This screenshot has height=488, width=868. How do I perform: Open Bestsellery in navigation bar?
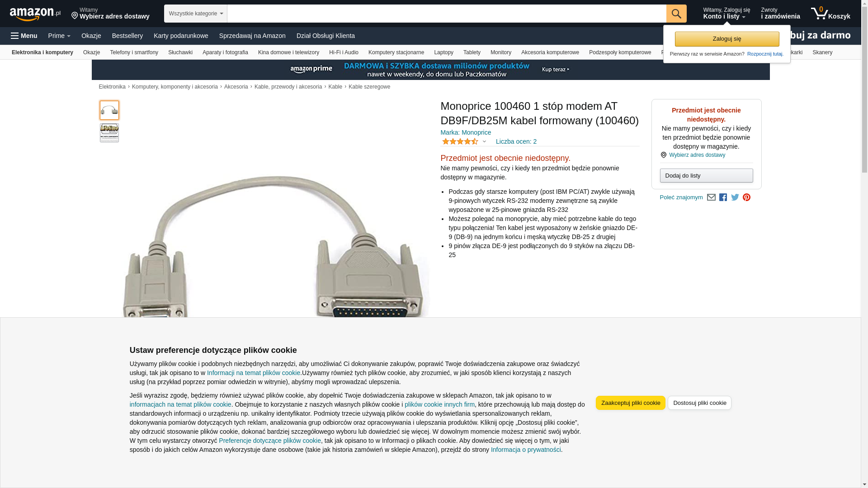point(127,36)
